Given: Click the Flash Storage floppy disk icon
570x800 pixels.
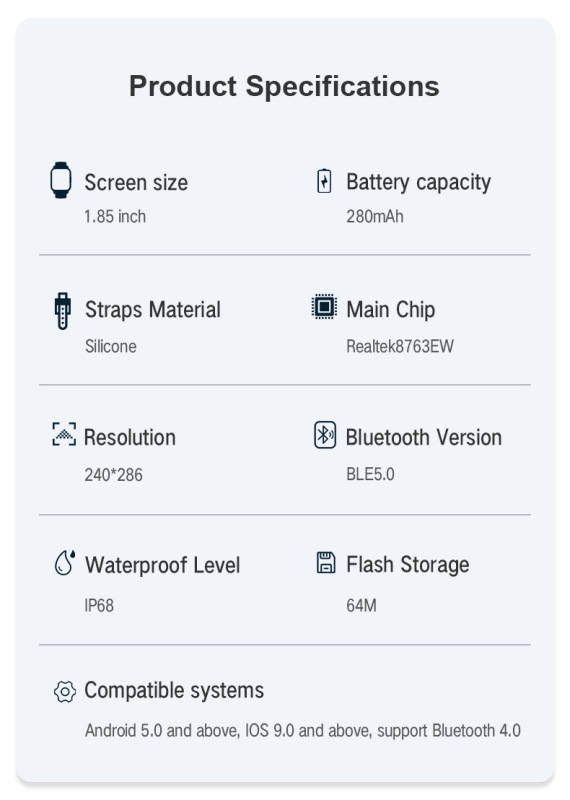Looking at the screenshot, I should (x=326, y=562).
